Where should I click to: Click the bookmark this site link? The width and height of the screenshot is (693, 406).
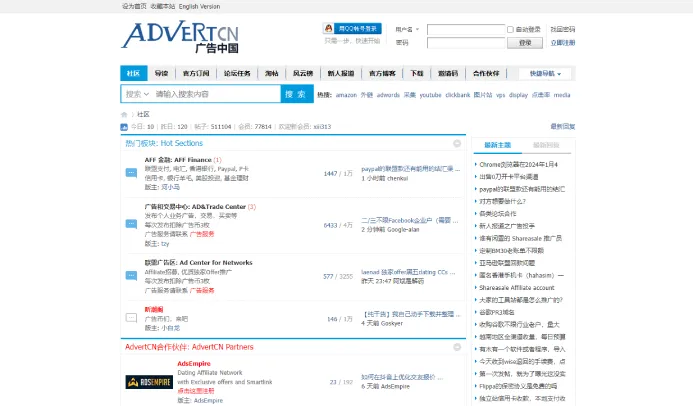pyautogui.click(x=163, y=7)
